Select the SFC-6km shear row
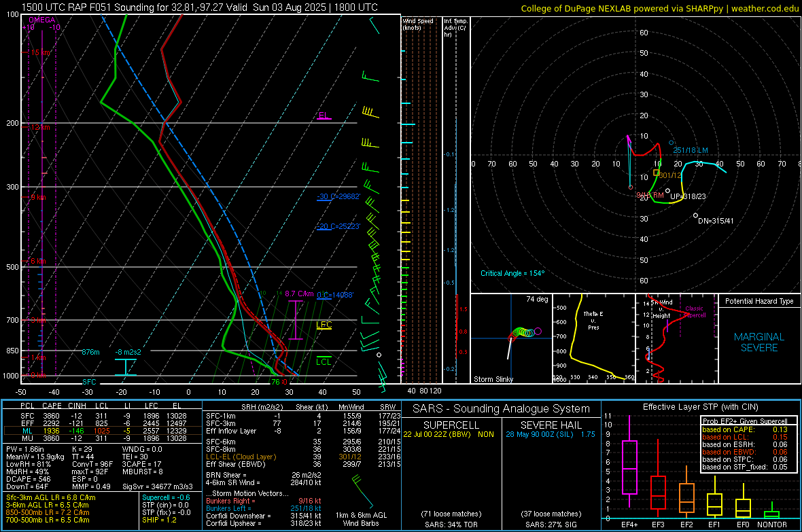This screenshot has height=532, width=802. [303, 442]
